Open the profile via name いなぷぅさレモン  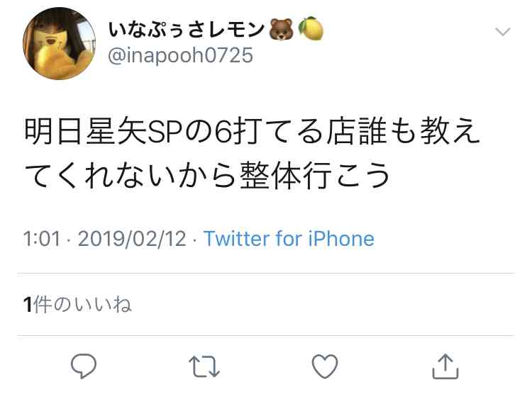[x=187, y=29]
